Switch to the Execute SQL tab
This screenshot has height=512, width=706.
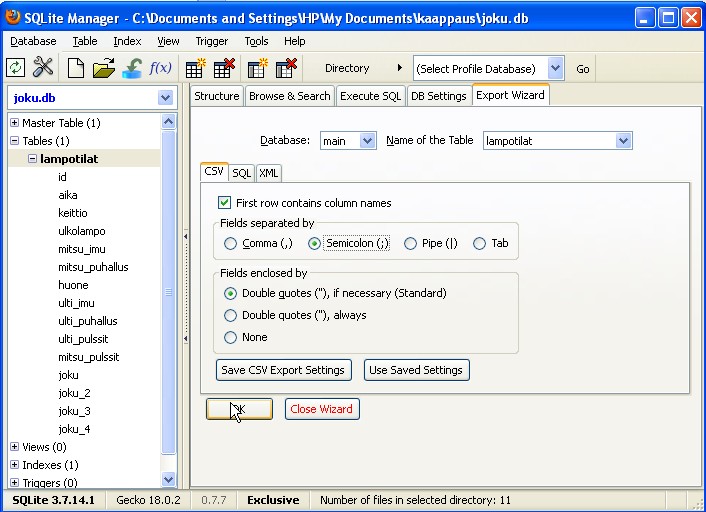pos(371,96)
